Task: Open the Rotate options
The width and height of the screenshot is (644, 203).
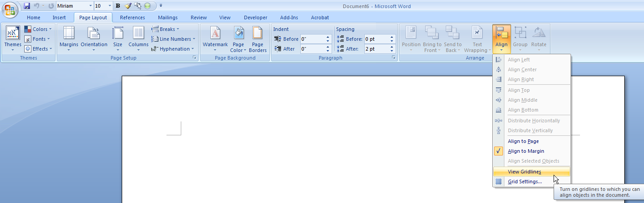Action: [539, 39]
